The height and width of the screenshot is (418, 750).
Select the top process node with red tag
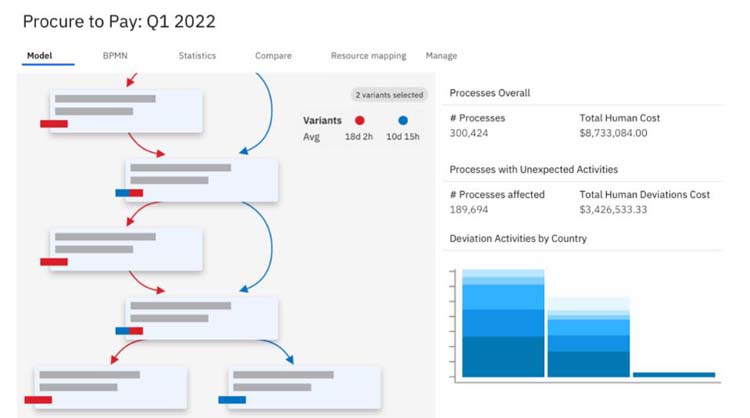coord(126,111)
